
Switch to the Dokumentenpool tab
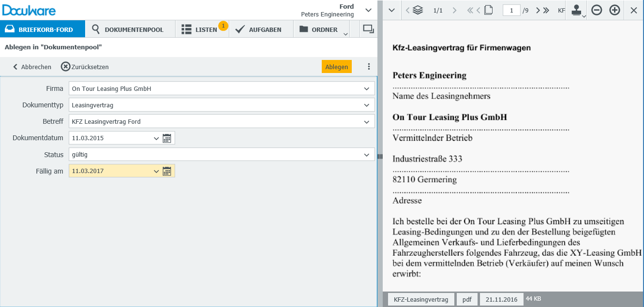point(128,29)
